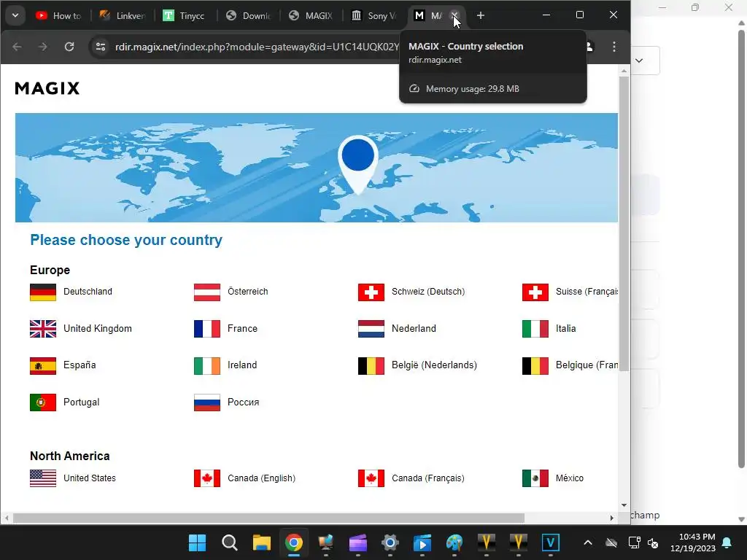
Task: Choose Schweiz (Deutsch) flag icon
Action: pos(371,292)
